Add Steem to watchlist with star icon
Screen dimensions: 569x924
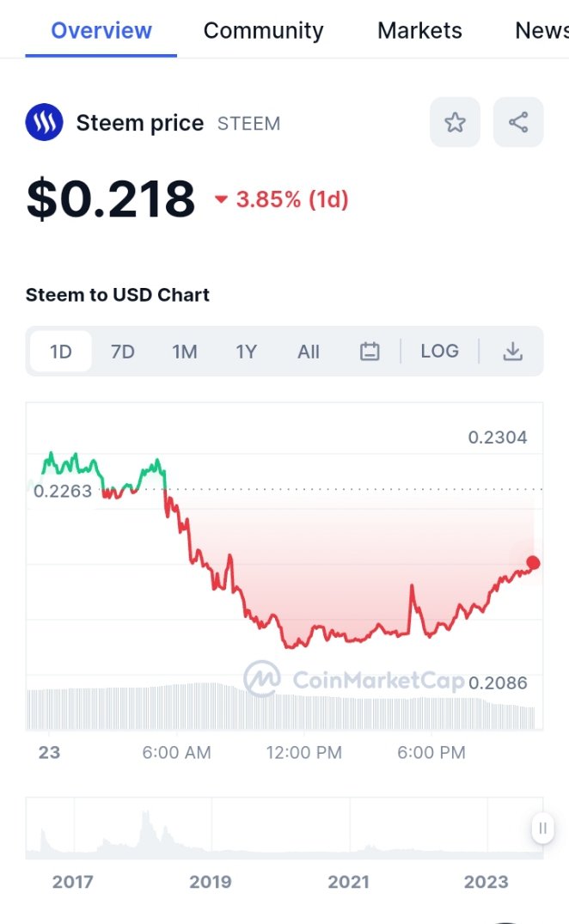point(455,122)
